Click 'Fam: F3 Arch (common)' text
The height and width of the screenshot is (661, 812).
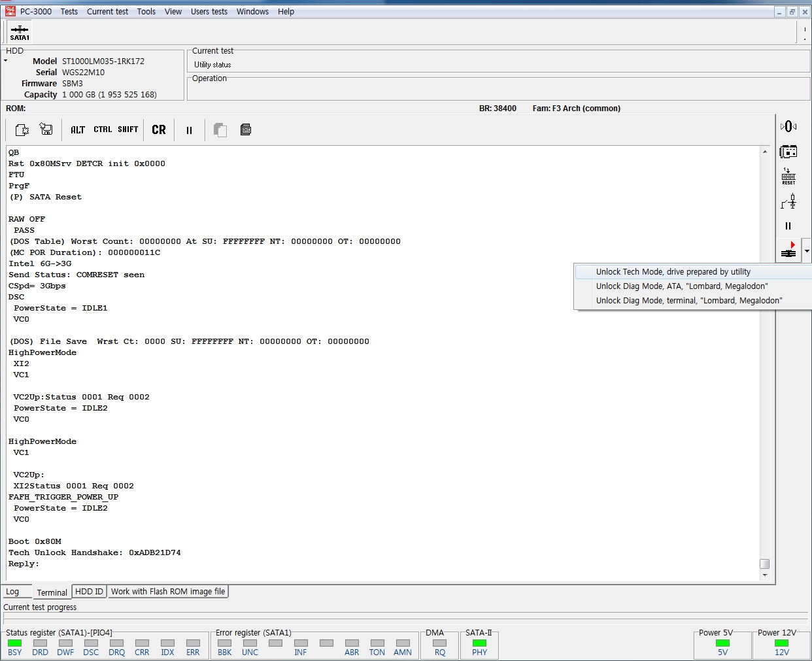click(x=576, y=109)
